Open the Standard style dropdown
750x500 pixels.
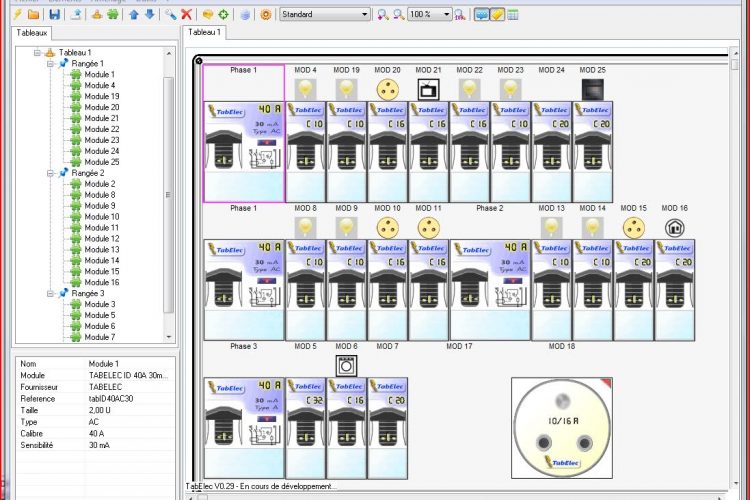click(364, 15)
